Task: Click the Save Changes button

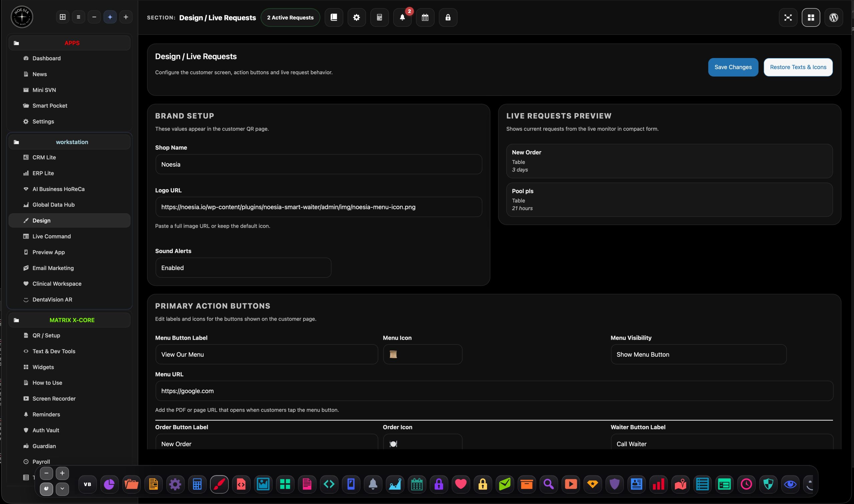Action: (733, 67)
